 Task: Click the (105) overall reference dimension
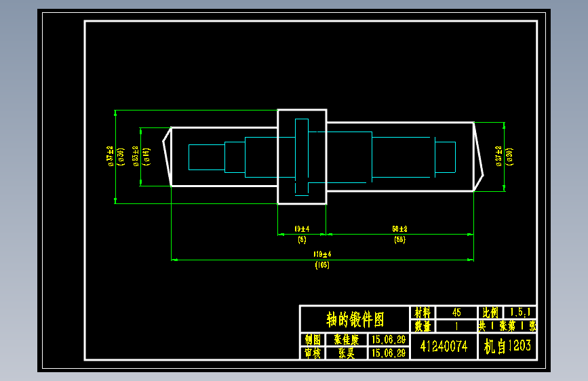pos(322,265)
